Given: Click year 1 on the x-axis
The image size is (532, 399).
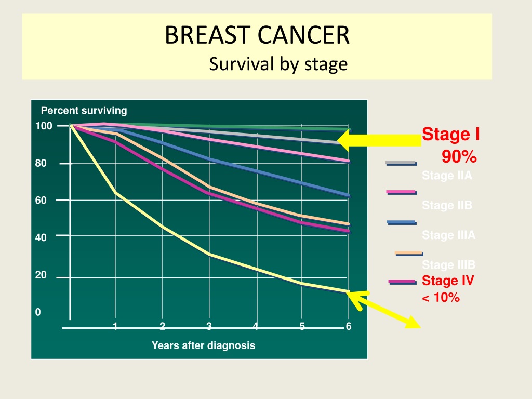Looking at the screenshot, I should tap(115, 326).
